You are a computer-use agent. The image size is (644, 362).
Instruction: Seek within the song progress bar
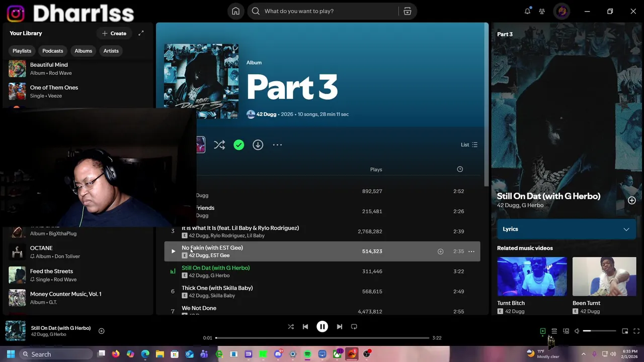tap(323, 338)
